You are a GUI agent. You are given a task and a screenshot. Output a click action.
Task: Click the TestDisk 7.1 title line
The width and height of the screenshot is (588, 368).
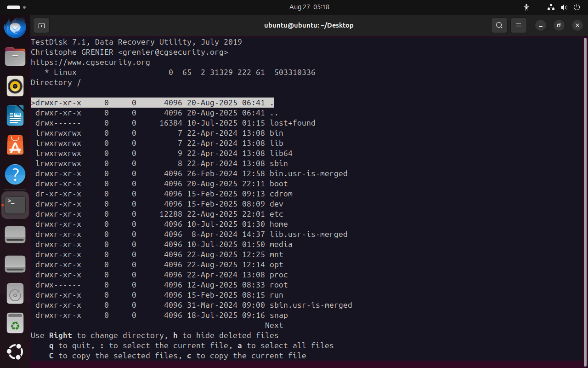136,42
